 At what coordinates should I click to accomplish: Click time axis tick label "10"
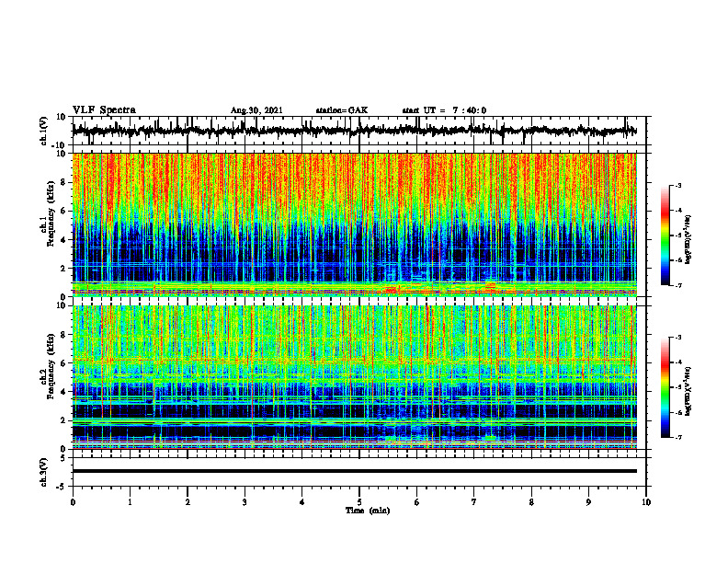(646, 502)
